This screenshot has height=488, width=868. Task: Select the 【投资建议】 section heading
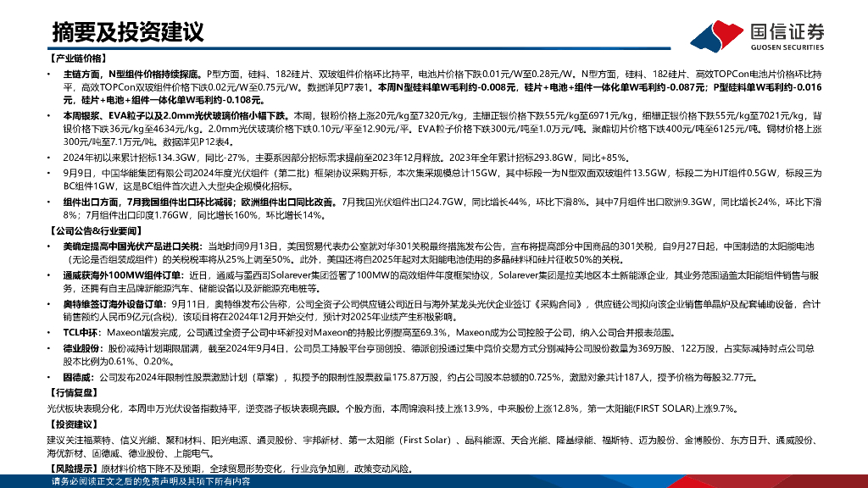73,424
